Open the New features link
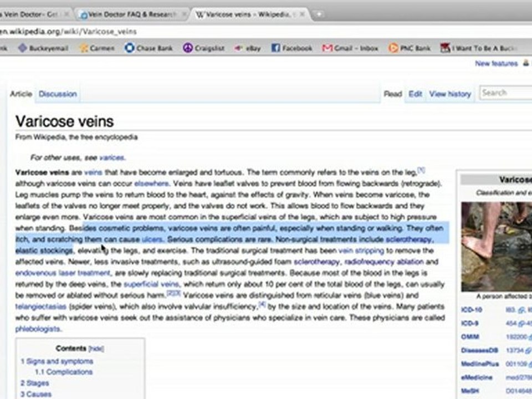 coord(497,63)
